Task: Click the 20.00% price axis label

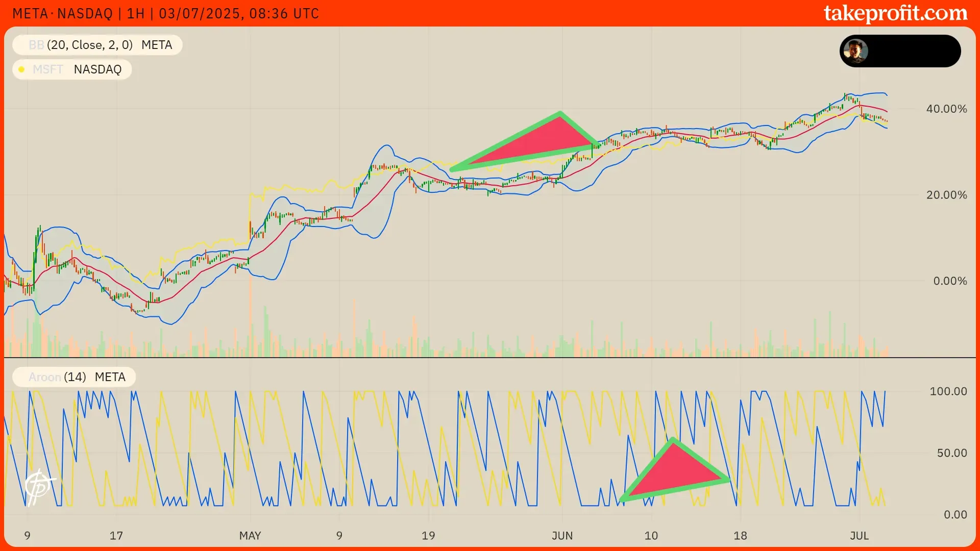Action: [x=946, y=195]
